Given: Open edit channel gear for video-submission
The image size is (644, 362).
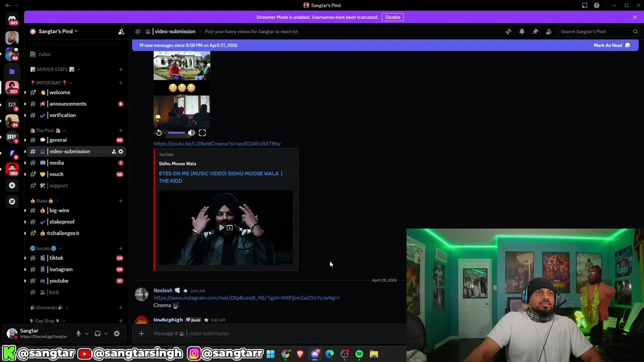Looking at the screenshot, I should 121,151.
